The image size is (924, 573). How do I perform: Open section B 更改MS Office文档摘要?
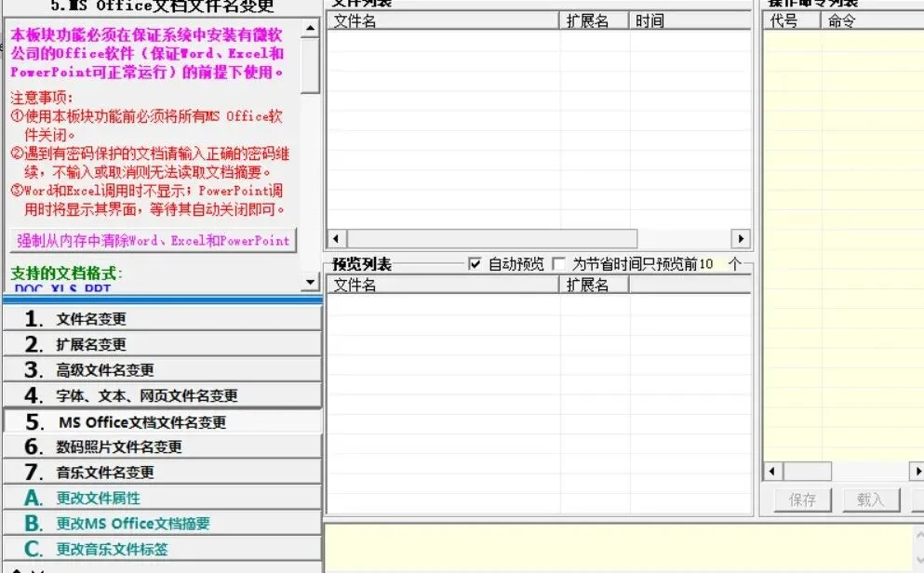[x=162, y=523]
